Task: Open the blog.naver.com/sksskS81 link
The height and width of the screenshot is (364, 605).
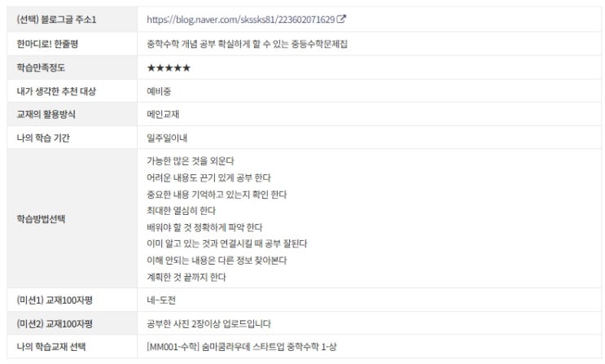Action: pos(241,20)
